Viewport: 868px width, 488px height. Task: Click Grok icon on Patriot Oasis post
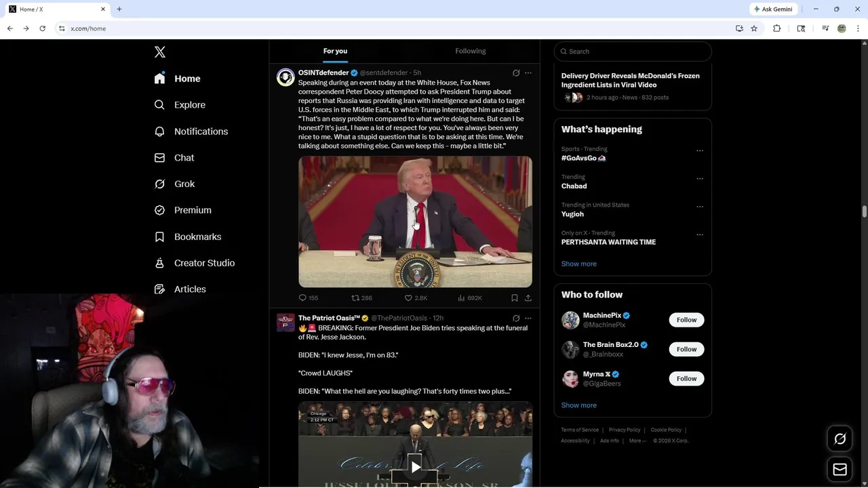tap(516, 318)
